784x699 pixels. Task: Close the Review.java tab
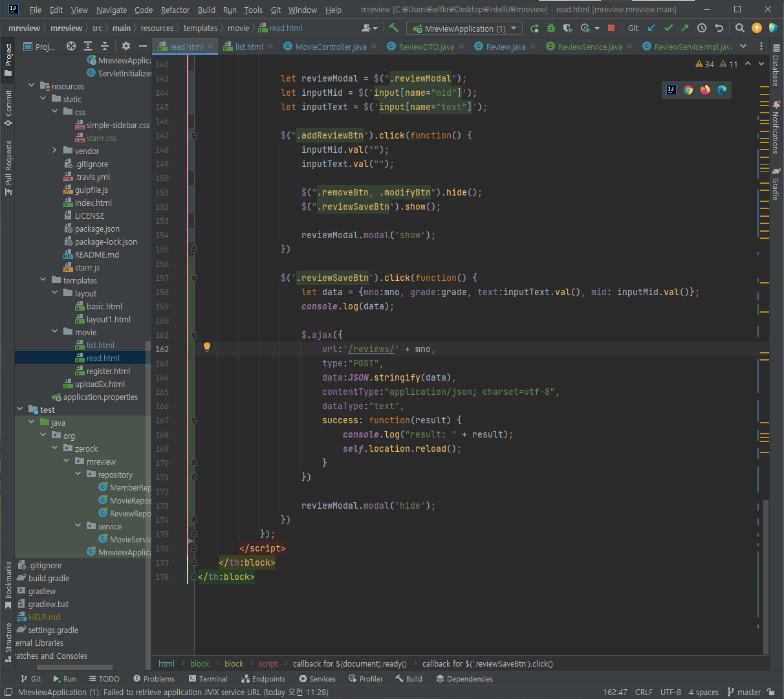533,46
